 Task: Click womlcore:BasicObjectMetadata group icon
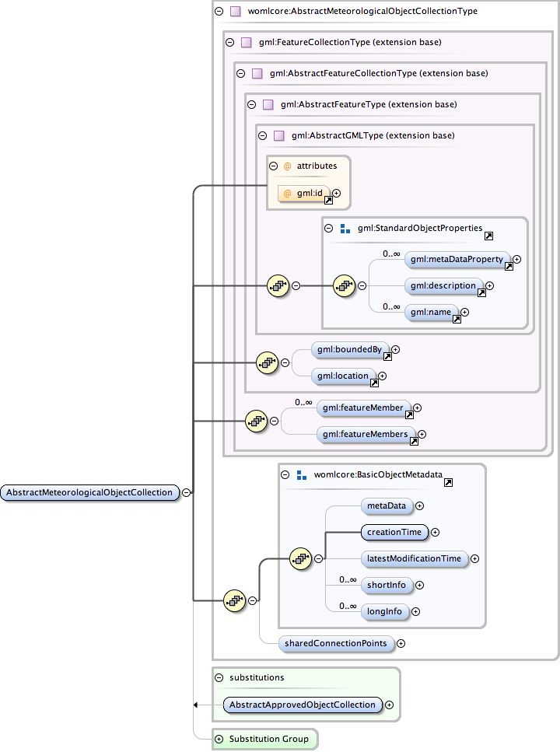[x=301, y=475]
